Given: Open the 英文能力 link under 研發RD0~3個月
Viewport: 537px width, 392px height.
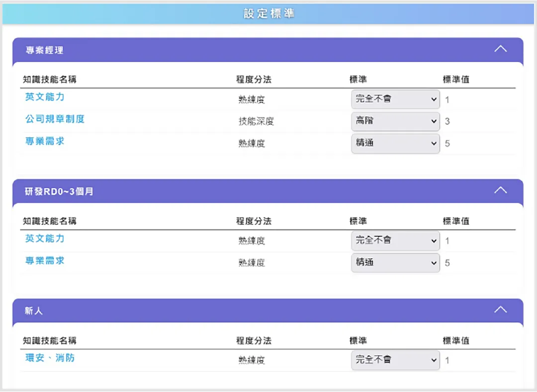Looking at the screenshot, I should (x=45, y=239).
